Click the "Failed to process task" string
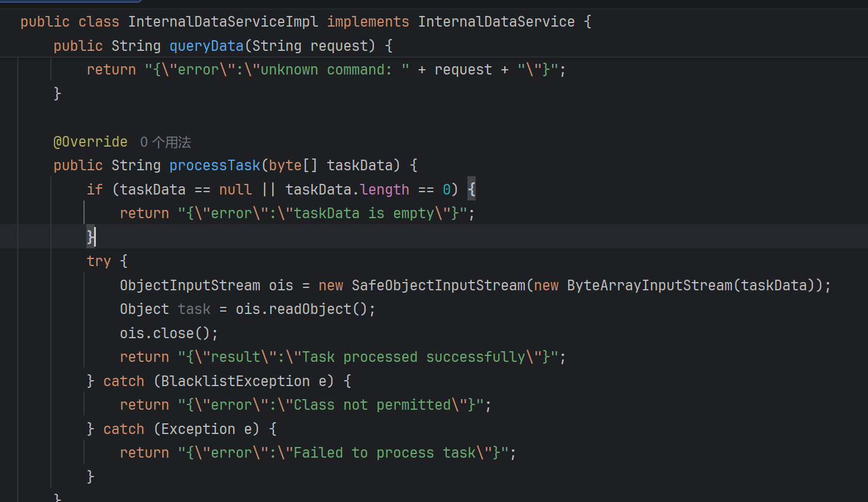 tap(343, 453)
